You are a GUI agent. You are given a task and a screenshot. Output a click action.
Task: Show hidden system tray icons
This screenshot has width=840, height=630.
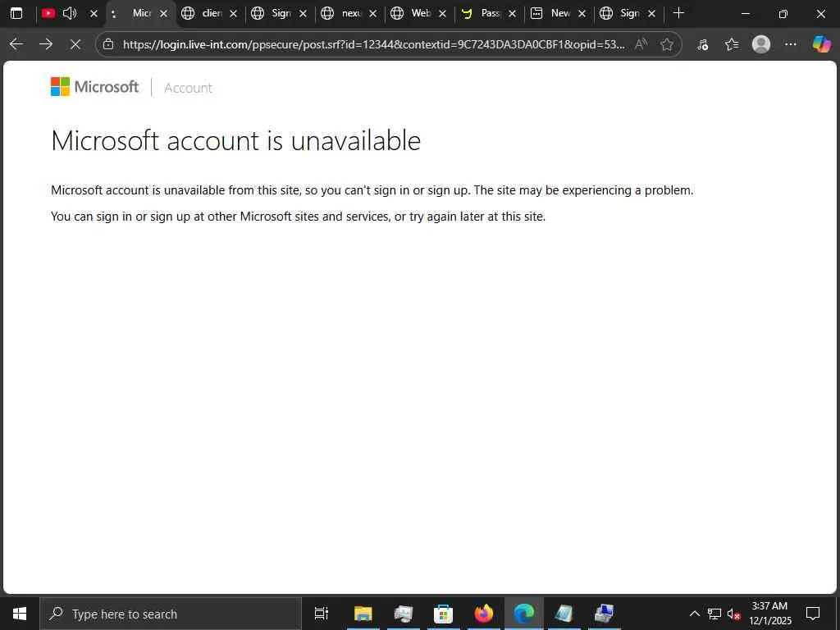(694, 614)
